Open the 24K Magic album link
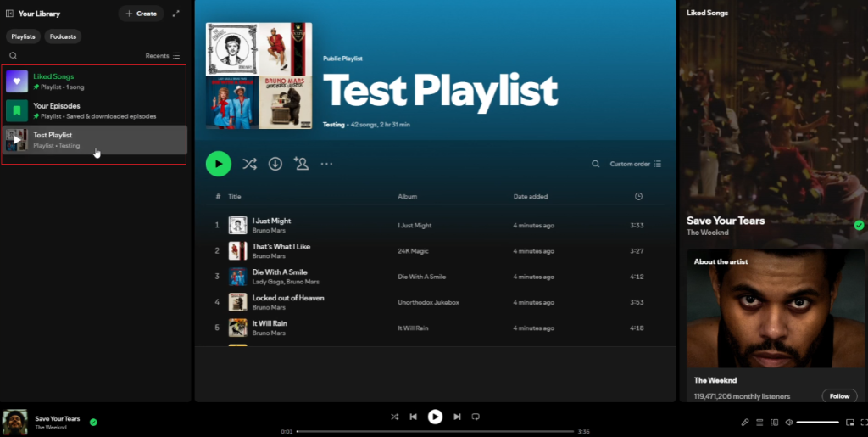This screenshot has height=437, width=868. click(413, 251)
